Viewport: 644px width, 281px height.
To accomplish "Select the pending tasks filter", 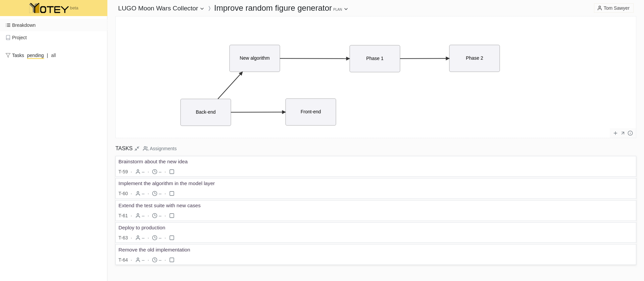I will (35, 55).
